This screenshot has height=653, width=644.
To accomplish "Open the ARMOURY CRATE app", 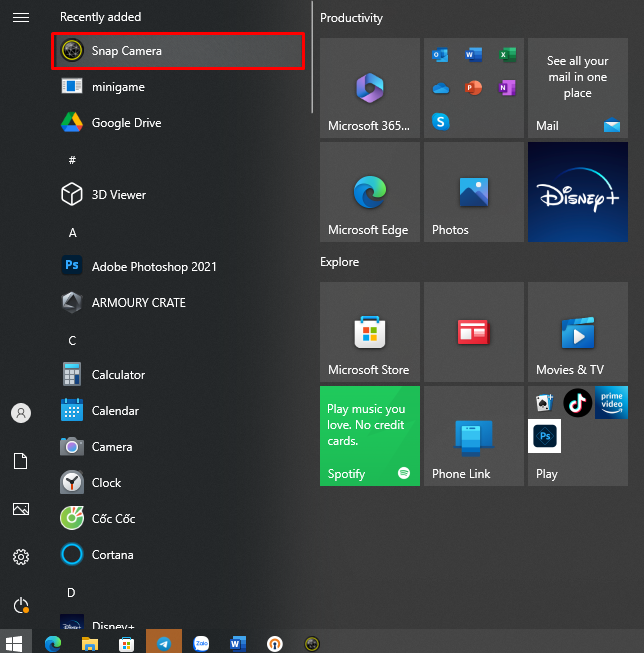I will [178, 302].
